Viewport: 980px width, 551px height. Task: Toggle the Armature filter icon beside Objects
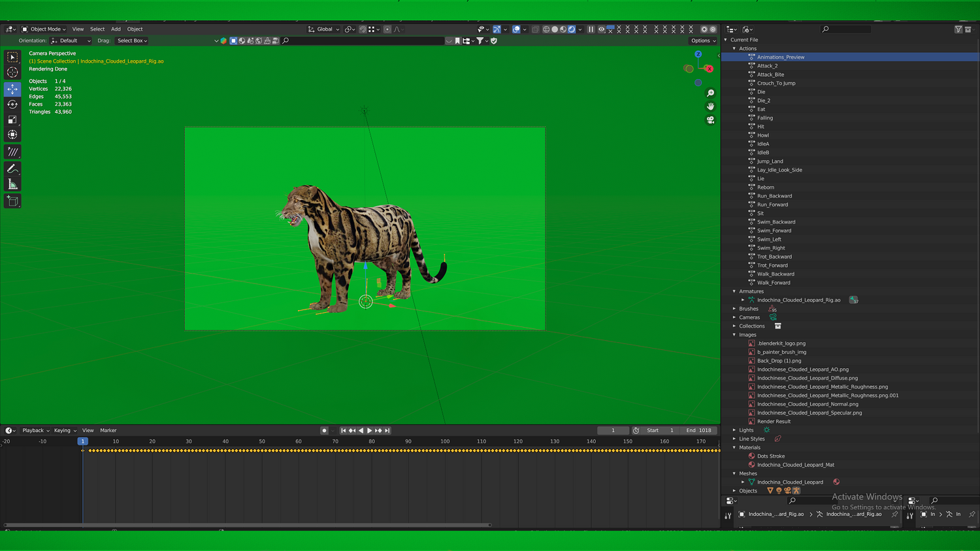(796, 491)
